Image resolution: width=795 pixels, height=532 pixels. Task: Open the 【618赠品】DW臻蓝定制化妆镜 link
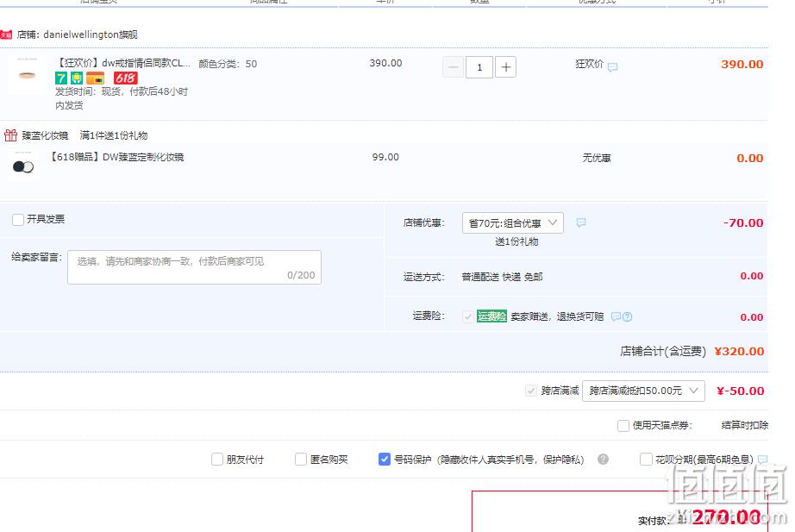(x=116, y=157)
